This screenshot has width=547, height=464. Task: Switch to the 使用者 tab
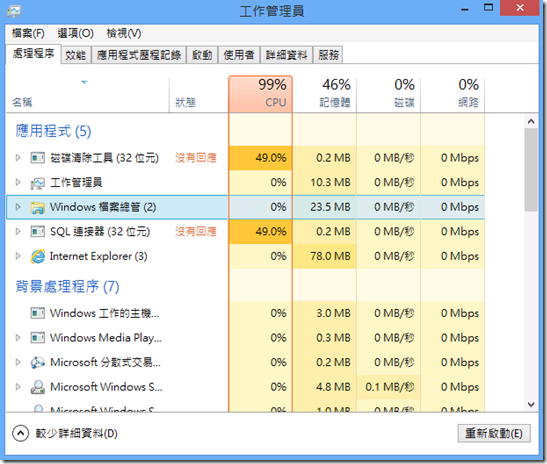239,55
